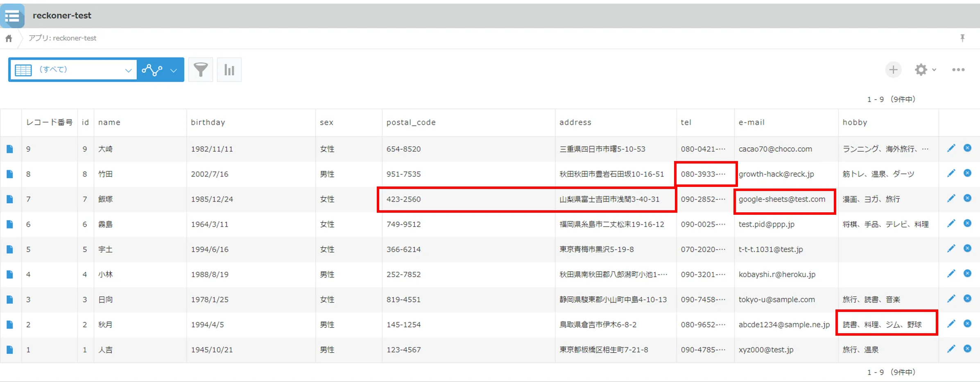980x382 pixels.
Task: Click the アプリ: reckoner-test breadcrumb link
Action: point(62,38)
